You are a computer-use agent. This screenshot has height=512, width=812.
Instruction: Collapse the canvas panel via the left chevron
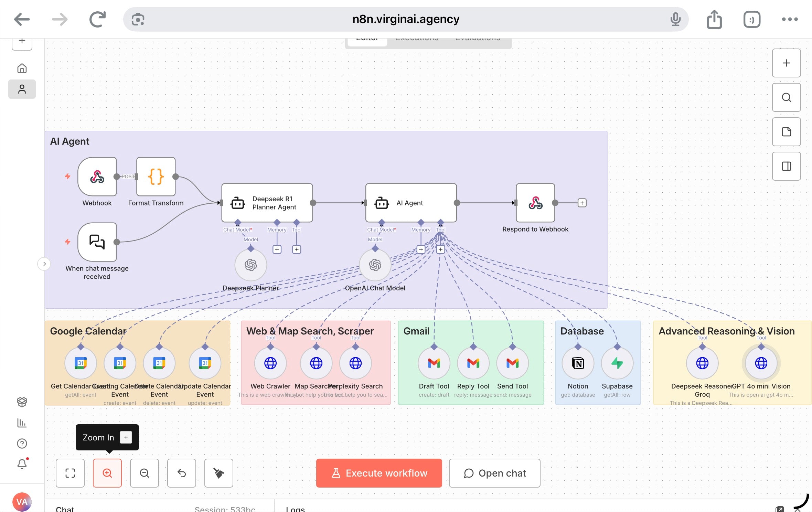(x=44, y=264)
